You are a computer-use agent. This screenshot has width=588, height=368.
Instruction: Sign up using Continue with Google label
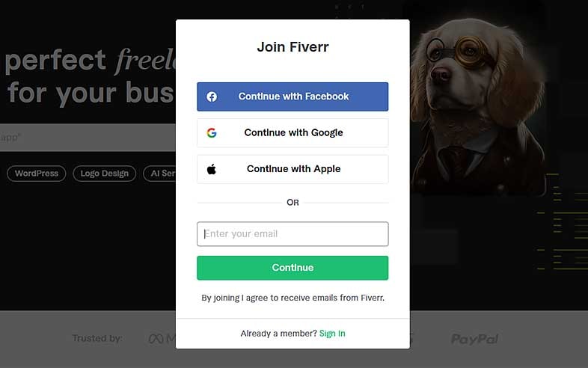293,133
